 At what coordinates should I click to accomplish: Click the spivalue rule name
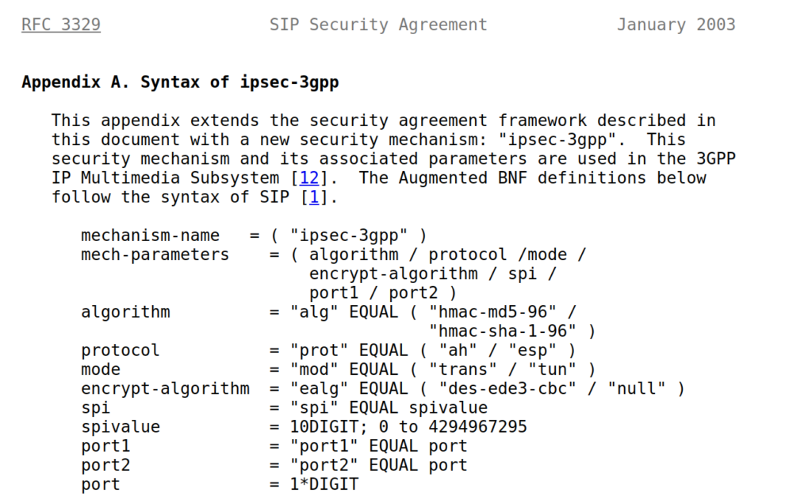click(x=121, y=427)
